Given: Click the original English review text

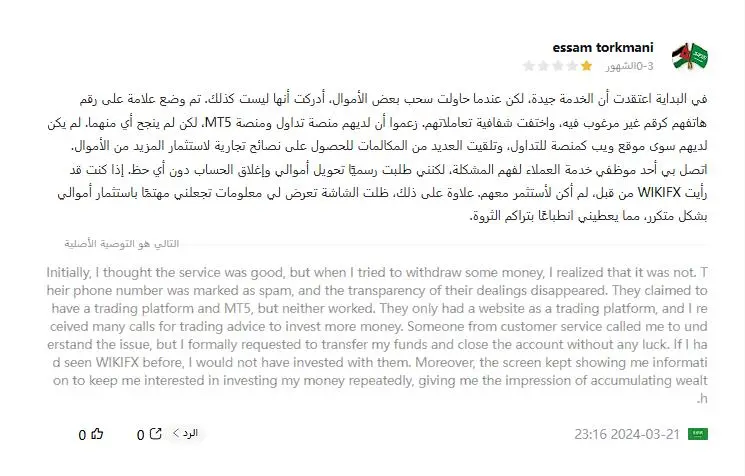Looking at the screenshot, I should pyautogui.click(x=377, y=335).
